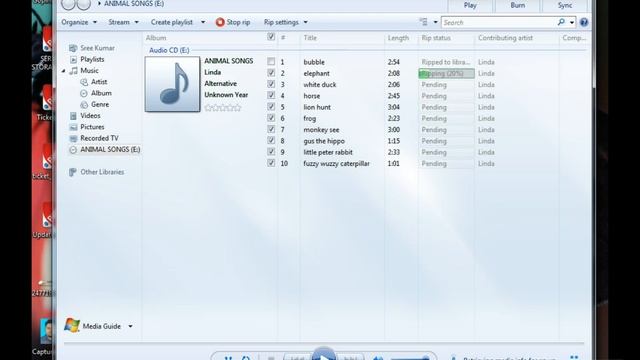The height and width of the screenshot is (360, 640).
Task: Click the Play button in player controls
Action: click(324, 355)
